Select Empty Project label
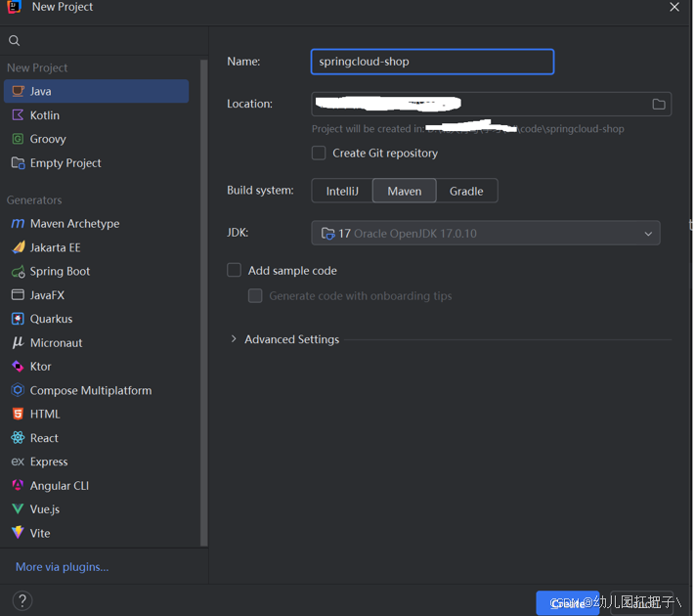Image resolution: width=695 pixels, height=616 pixels. (65, 163)
